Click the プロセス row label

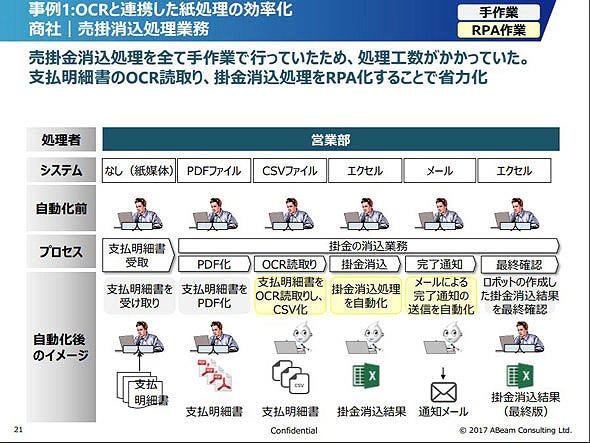point(61,252)
